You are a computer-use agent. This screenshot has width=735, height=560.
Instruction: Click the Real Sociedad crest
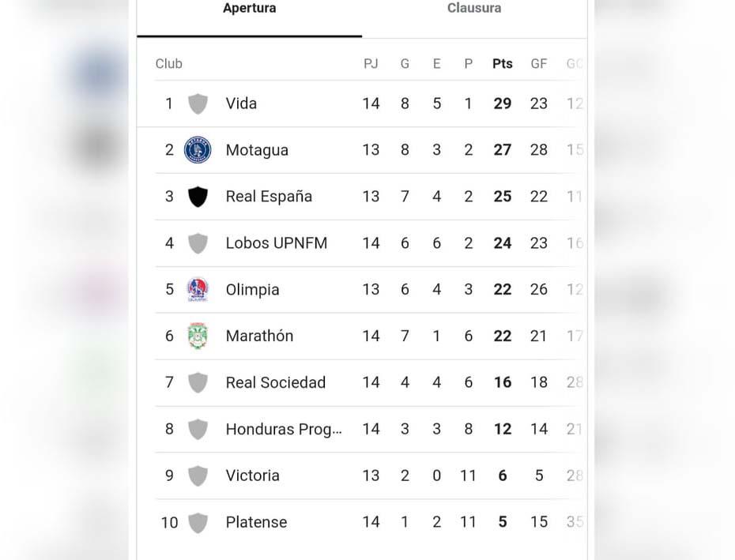197,382
